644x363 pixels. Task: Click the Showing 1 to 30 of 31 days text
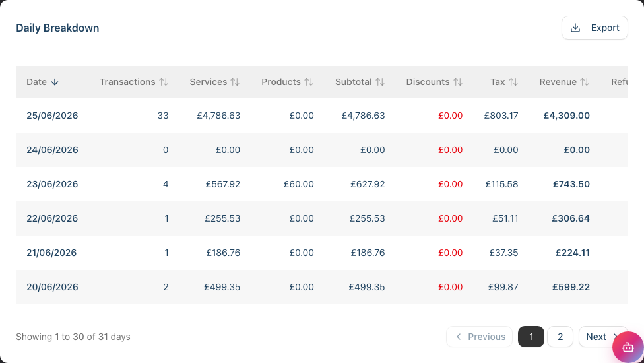(x=73, y=337)
